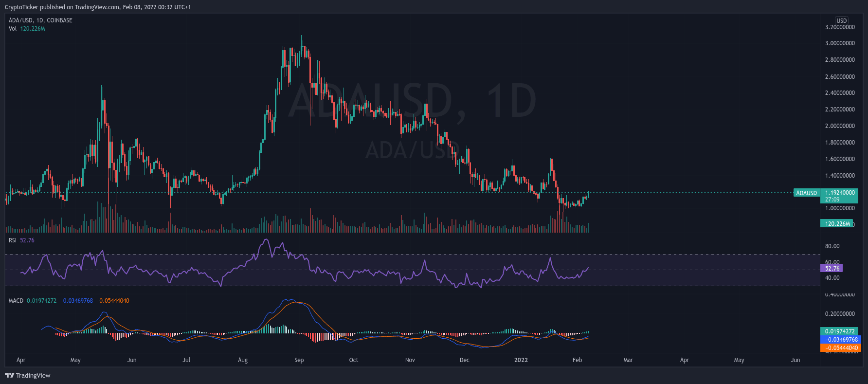Click the green volume 120.226M axis tag

(x=837, y=224)
